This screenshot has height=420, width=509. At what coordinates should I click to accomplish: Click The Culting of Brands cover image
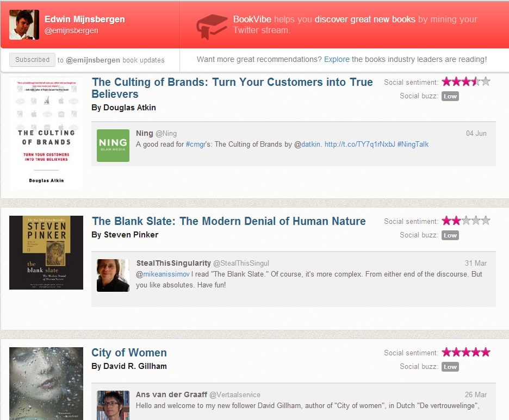pos(46,133)
